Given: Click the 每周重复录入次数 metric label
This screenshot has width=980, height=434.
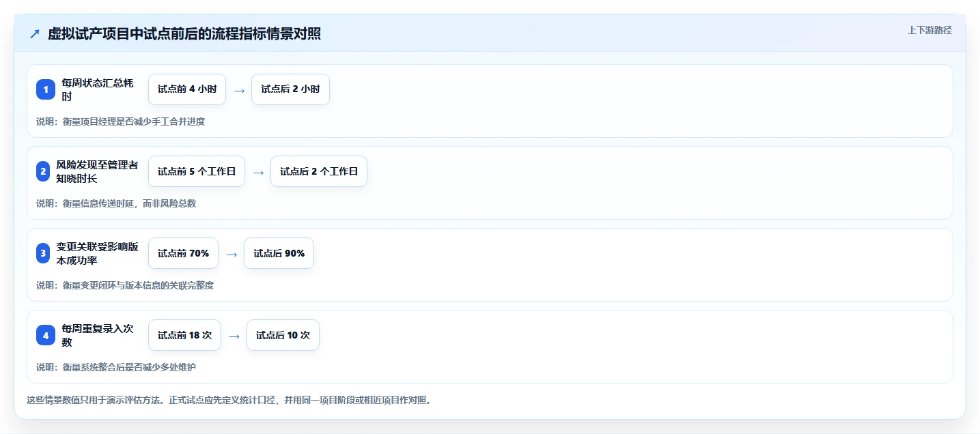Looking at the screenshot, I should (98, 335).
